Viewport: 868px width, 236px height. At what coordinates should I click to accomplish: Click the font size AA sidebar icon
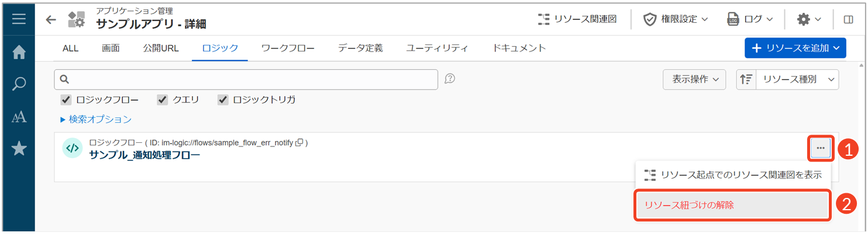[19, 117]
